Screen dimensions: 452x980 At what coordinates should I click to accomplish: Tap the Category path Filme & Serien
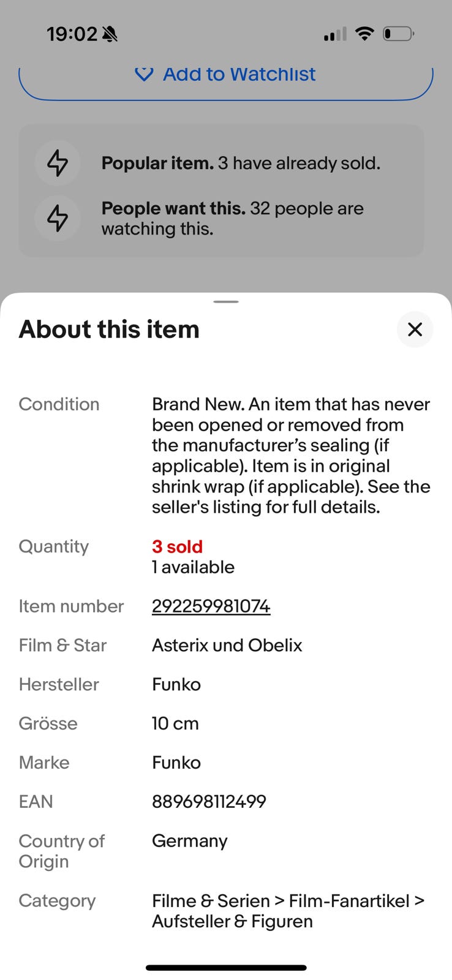pyautogui.click(x=211, y=901)
